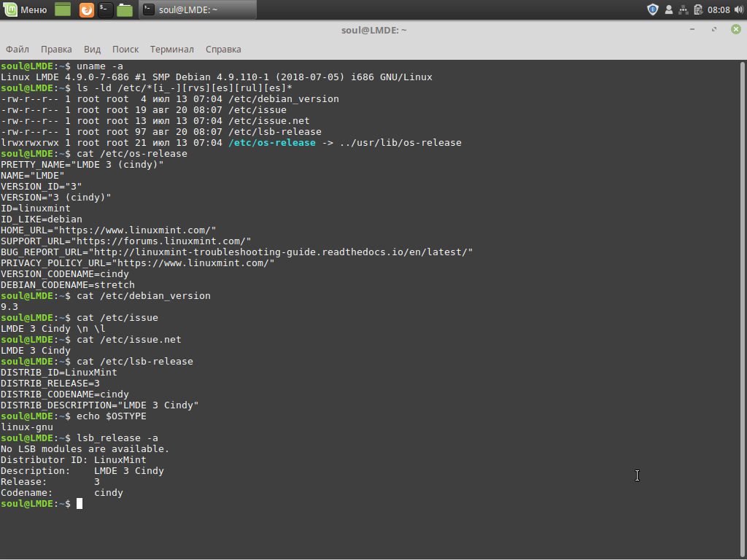Click the LMDE 3 Cindy \n \l line

(x=53, y=329)
